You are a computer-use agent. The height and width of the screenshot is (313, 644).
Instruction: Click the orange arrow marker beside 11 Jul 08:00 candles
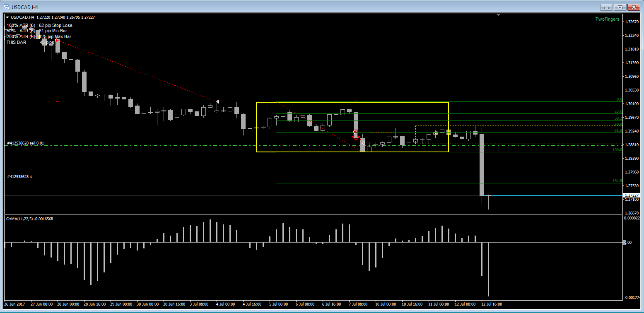[437, 133]
